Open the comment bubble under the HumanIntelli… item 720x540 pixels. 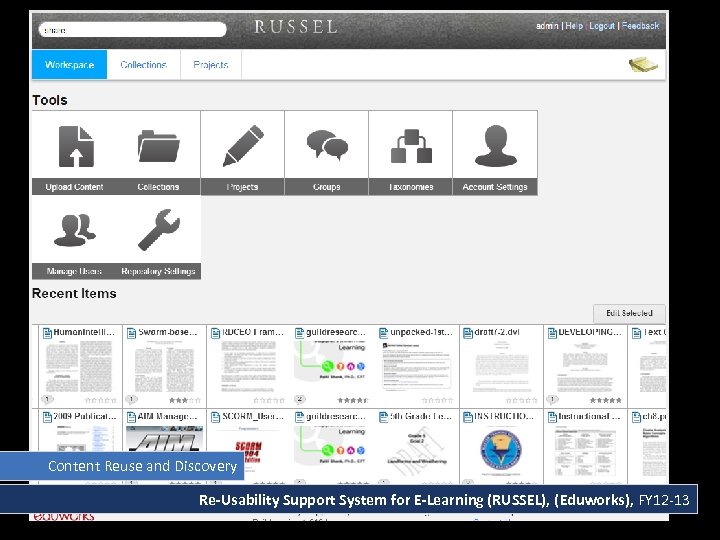[x=47, y=399]
